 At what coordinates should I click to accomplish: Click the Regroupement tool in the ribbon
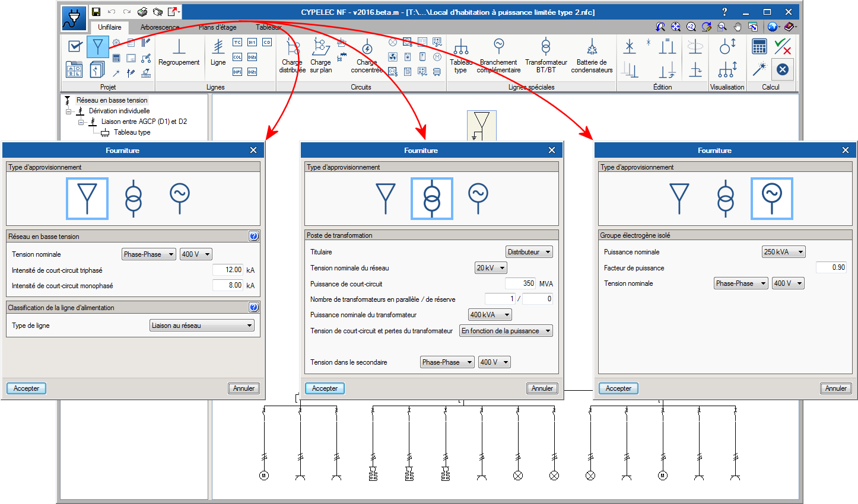[179, 53]
